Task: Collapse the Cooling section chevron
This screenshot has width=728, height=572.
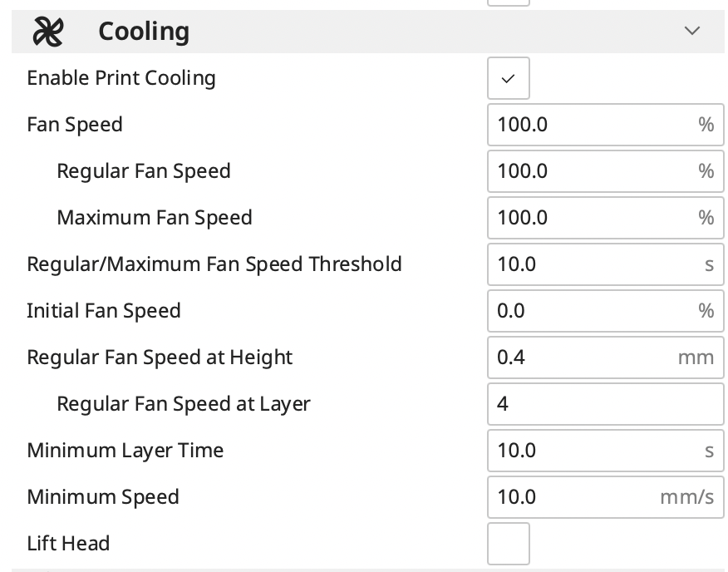Action: click(x=691, y=31)
